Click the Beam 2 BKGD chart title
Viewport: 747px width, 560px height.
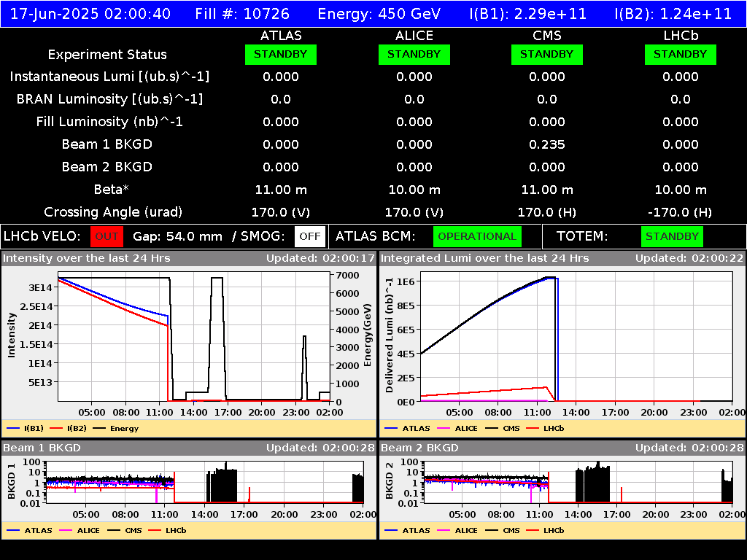419,448
